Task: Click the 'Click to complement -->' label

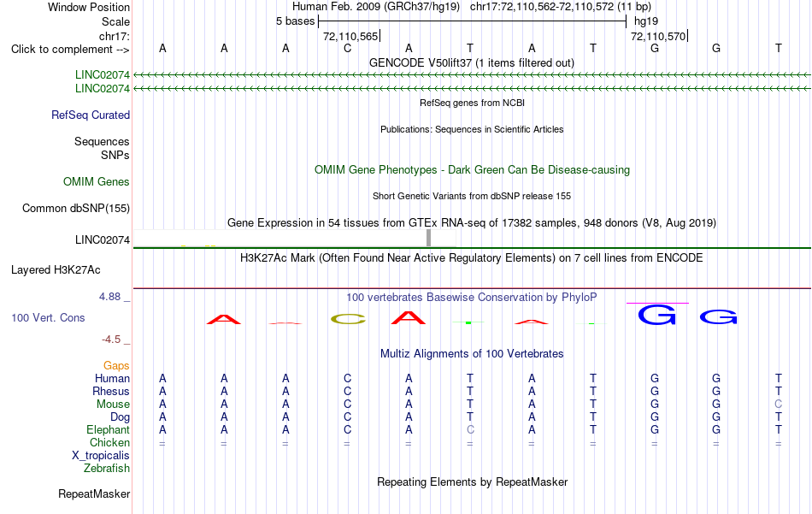Action: pyautogui.click(x=70, y=50)
